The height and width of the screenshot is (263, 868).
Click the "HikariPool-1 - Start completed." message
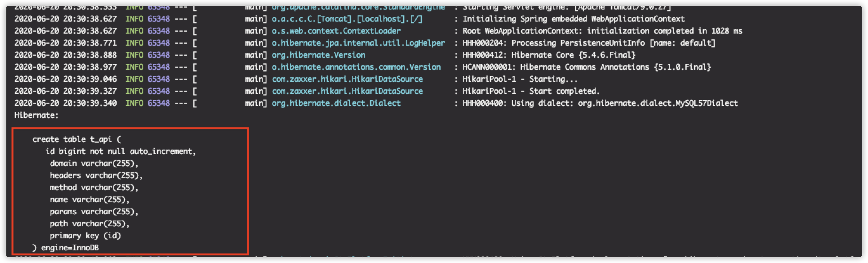pos(531,91)
